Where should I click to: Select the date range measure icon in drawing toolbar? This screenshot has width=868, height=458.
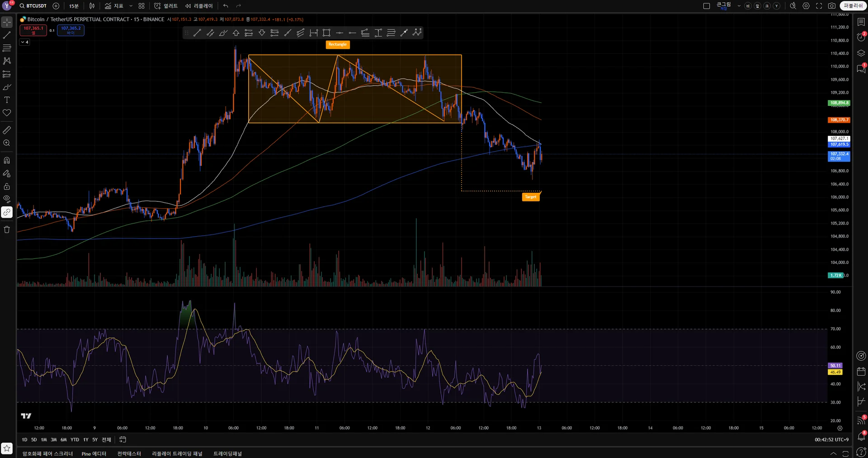click(x=314, y=33)
